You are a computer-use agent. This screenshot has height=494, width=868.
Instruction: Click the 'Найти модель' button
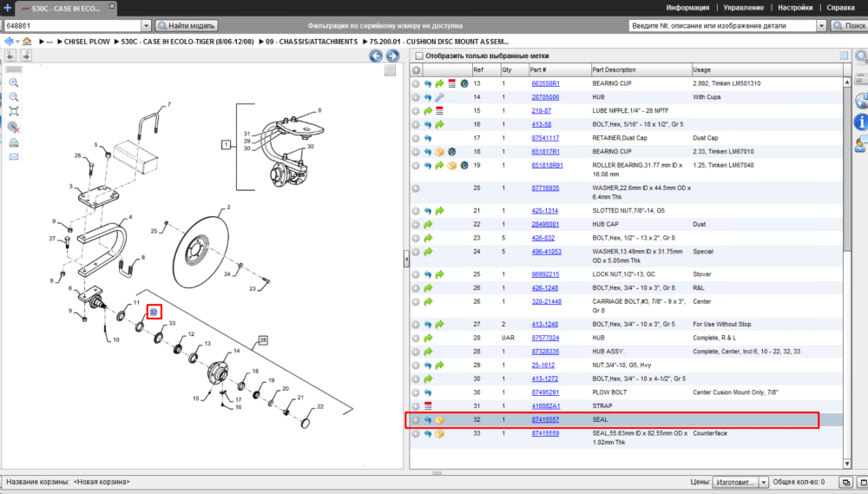point(187,25)
